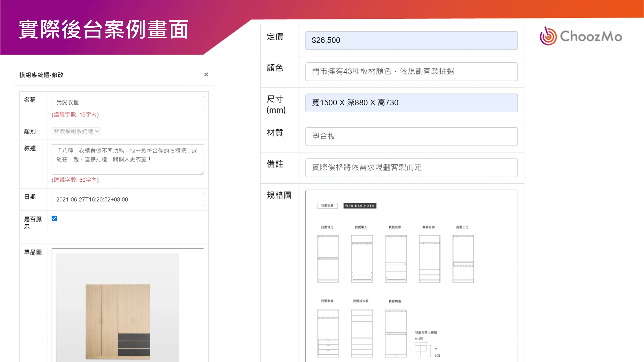Click the 定價 field showing $26,500

411,40
